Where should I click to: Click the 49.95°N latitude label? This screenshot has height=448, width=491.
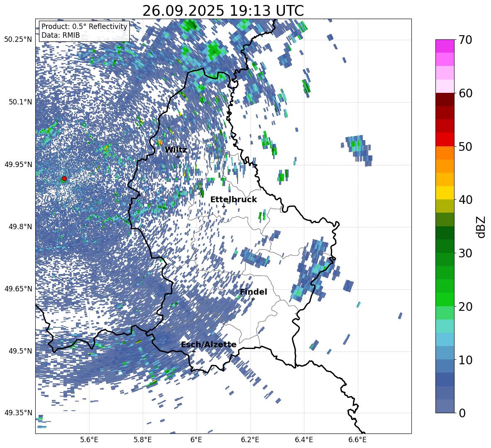tap(18, 165)
